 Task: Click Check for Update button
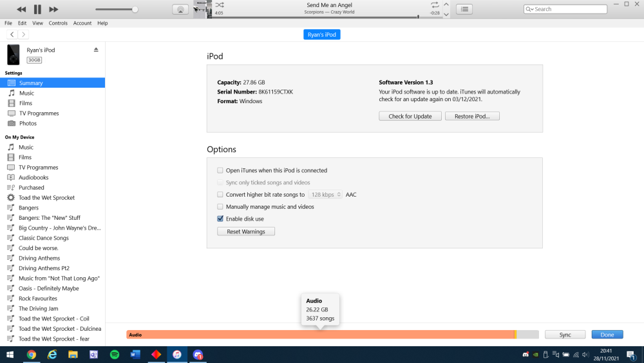(410, 116)
